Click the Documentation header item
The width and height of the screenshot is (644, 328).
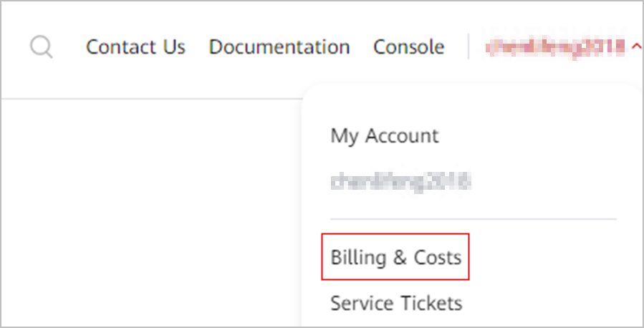pos(279,47)
